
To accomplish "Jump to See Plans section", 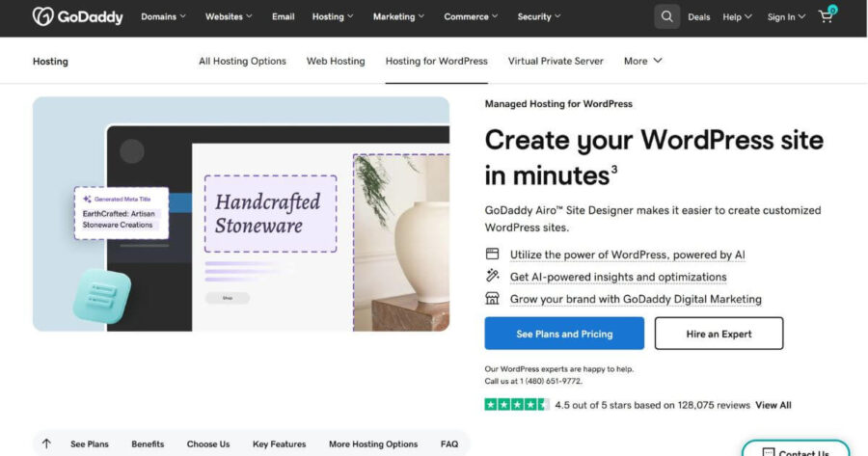I will point(90,443).
